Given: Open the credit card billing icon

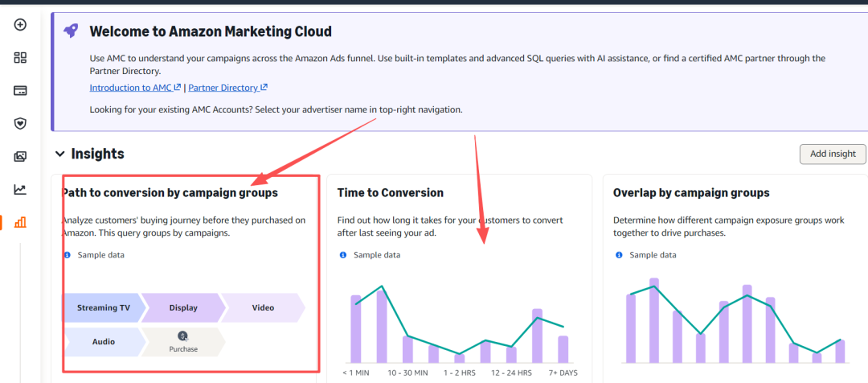Looking at the screenshot, I should (20, 90).
